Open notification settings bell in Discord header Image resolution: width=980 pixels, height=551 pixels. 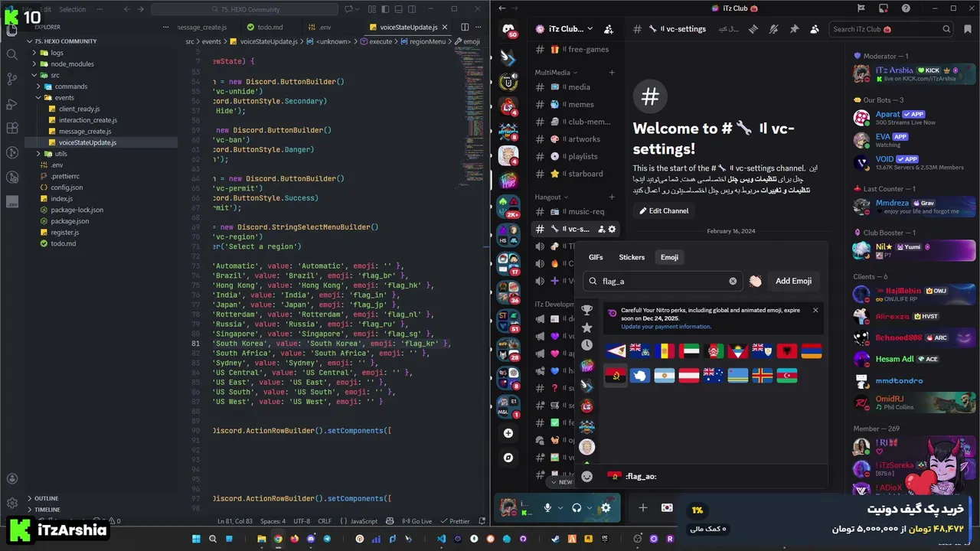774,29
